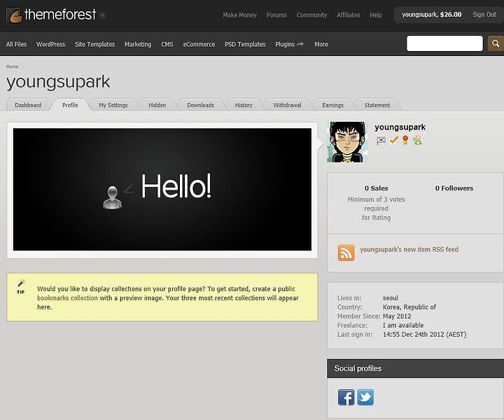Select the PSD Templates category
Image resolution: width=504 pixels, height=420 pixels.
pos(245,44)
